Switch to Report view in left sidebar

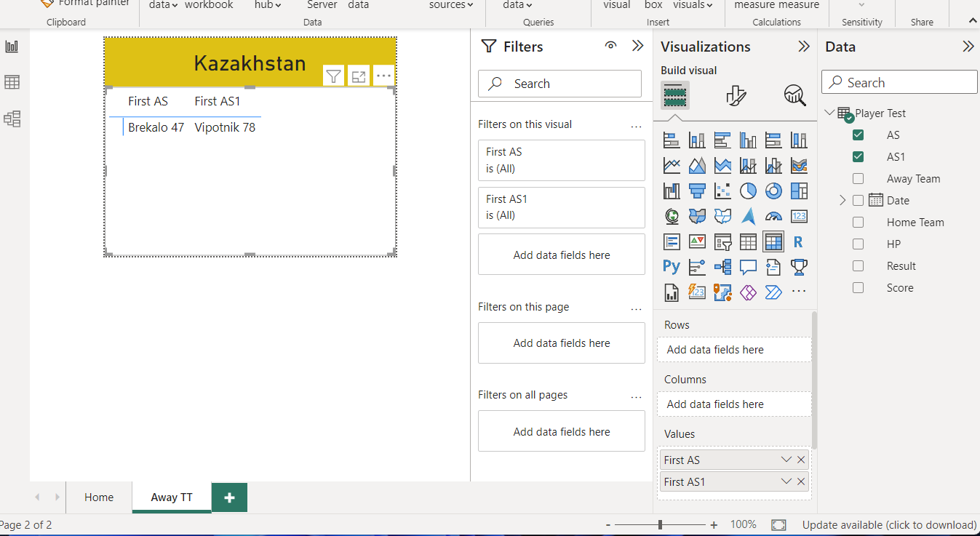12,47
